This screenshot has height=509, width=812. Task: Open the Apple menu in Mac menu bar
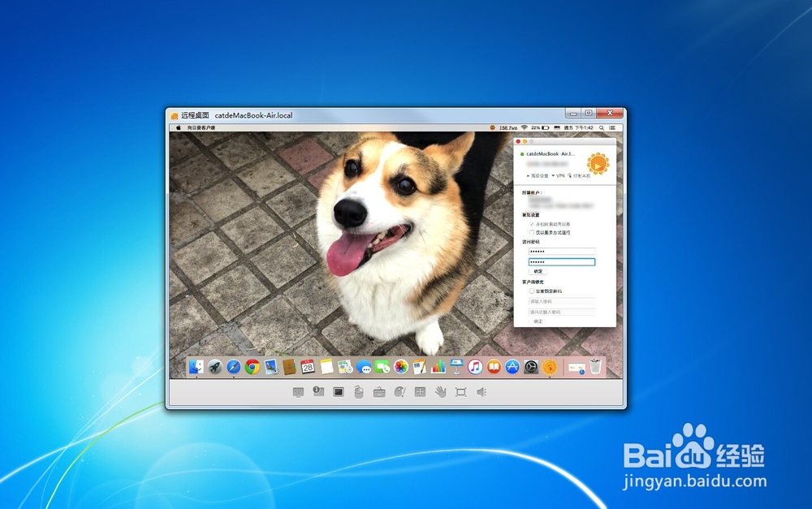coord(179,127)
